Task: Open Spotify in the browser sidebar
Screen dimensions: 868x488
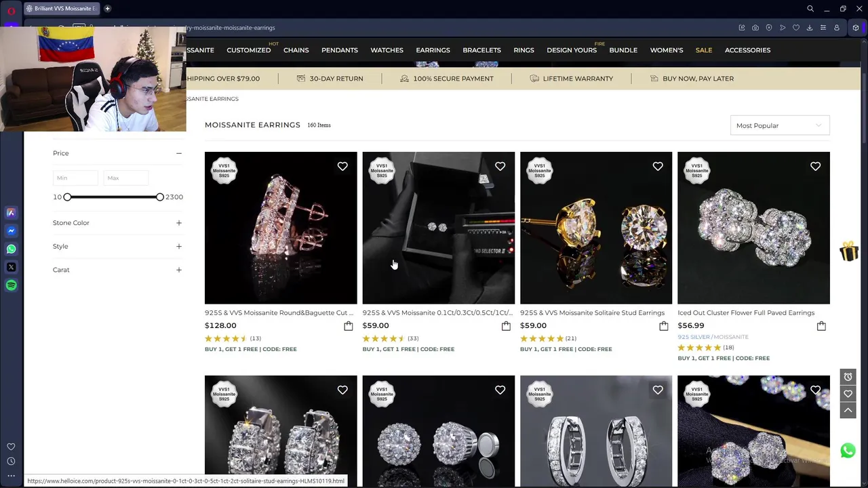Action: click(x=11, y=285)
